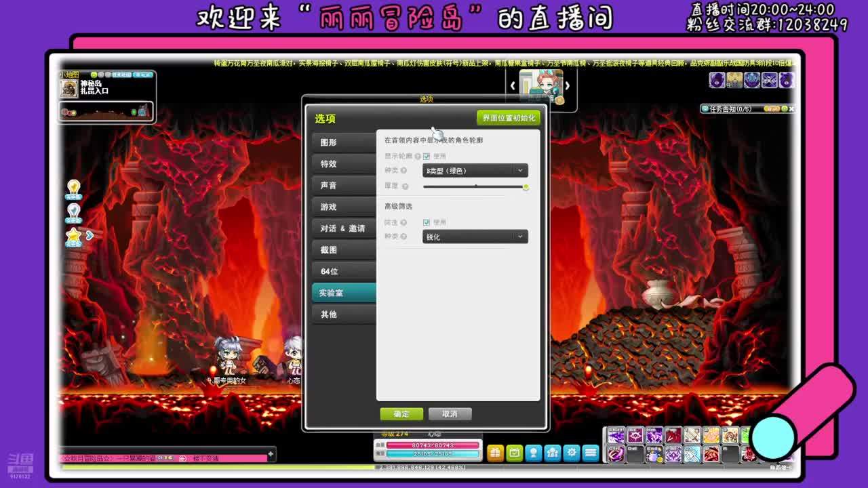Image resolution: width=868 pixels, height=488 pixels.
Task: Click the yellow star event icon
Action: pos(73,237)
